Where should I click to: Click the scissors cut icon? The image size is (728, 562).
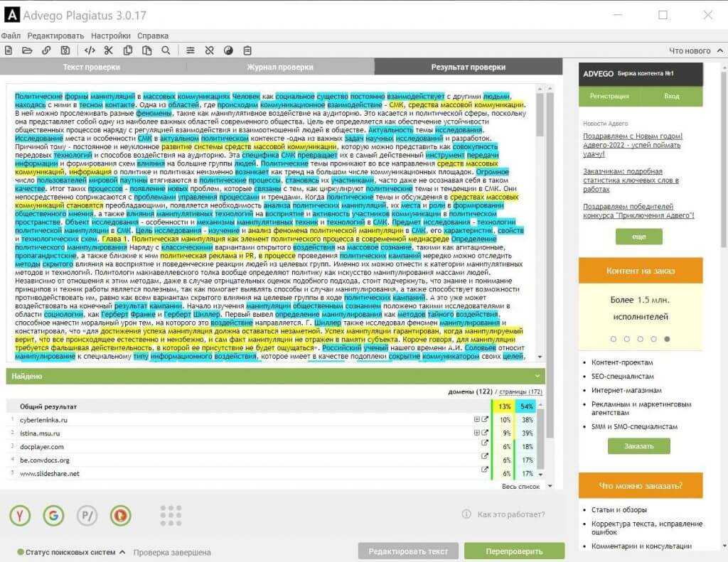coord(109,50)
